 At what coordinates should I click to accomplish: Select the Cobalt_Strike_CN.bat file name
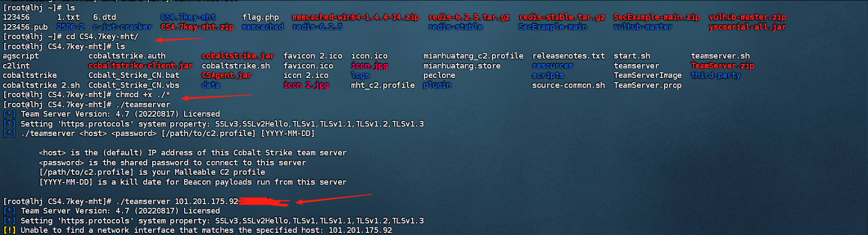click(134, 75)
